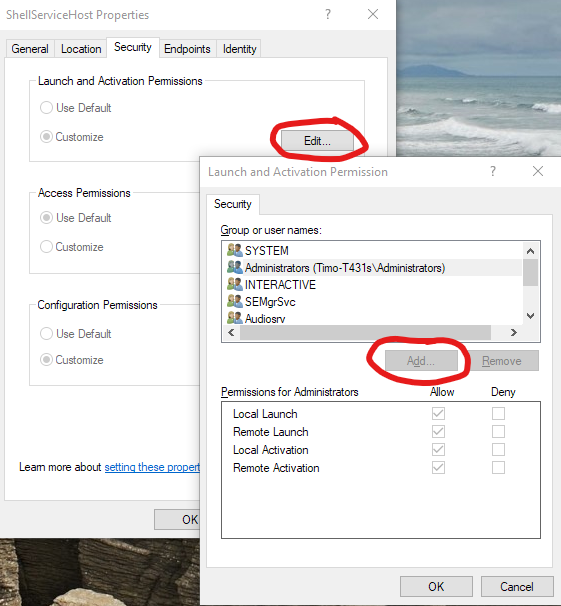The height and width of the screenshot is (606, 561).
Task: Select Customize under Access Permissions
Action: pos(72,247)
